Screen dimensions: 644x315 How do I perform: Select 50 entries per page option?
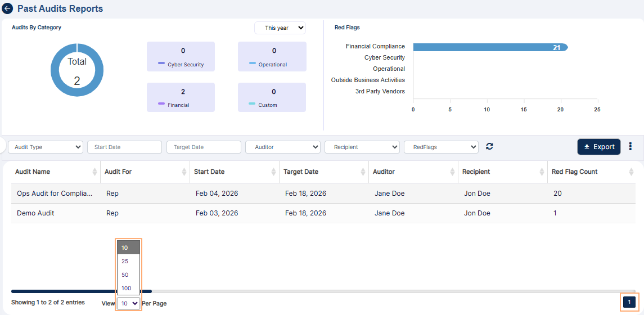tap(129, 274)
